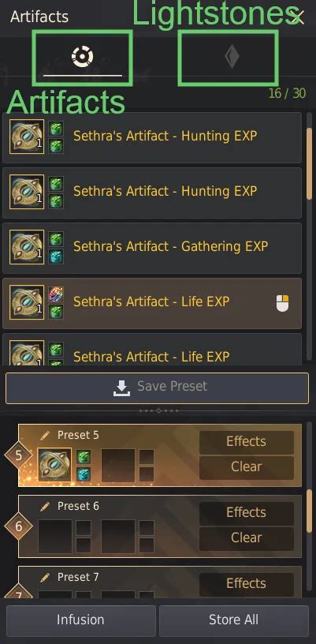Switch to the Lightstones diamond tab
The height and width of the screenshot is (644, 316).
(232, 57)
